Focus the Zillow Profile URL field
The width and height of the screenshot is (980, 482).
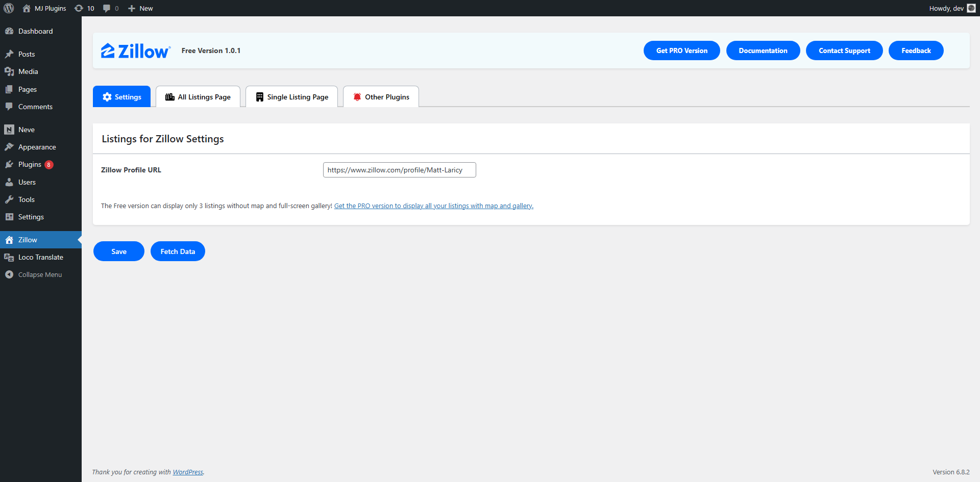coord(400,170)
